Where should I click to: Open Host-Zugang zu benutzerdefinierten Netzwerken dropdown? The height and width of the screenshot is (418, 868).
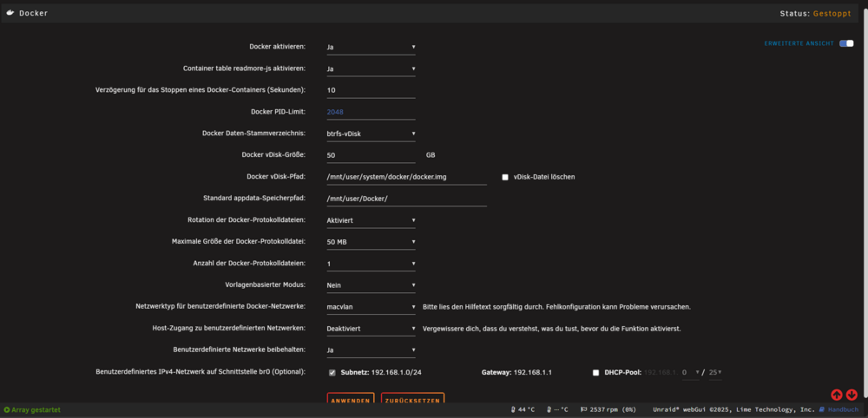coord(371,329)
